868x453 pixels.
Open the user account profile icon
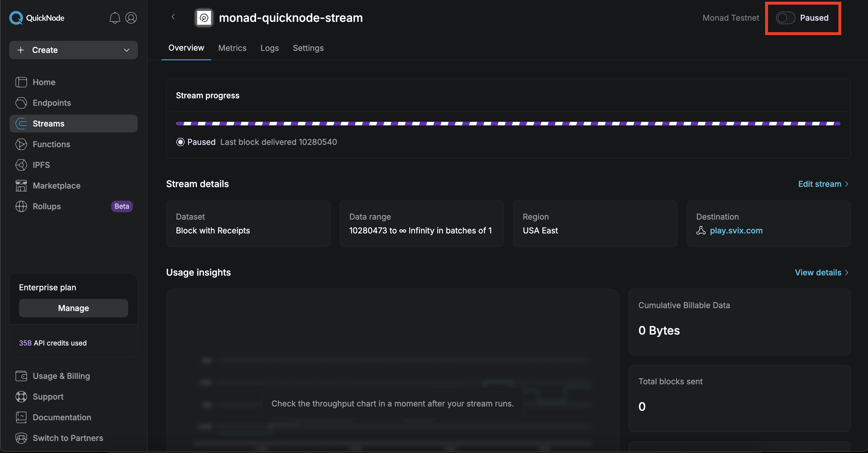click(x=131, y=18)
